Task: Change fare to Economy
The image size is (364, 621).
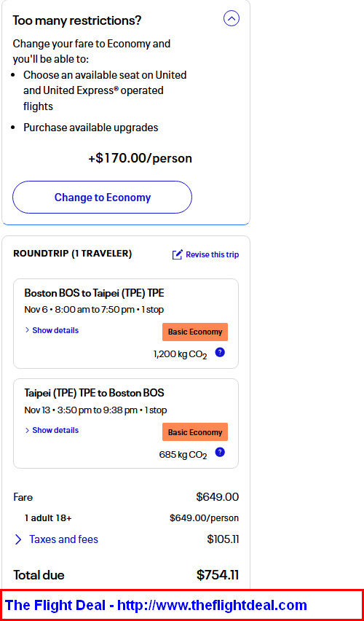Action: tap(102, 198)
